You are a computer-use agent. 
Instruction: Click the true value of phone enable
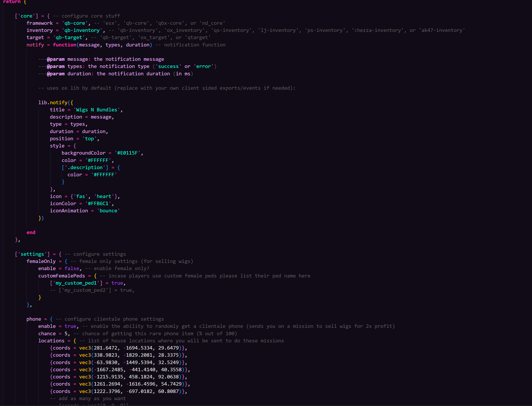70,327
